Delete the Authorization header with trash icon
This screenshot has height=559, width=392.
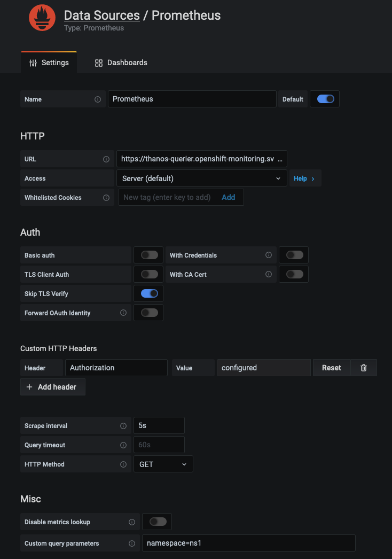pos(364,368)
